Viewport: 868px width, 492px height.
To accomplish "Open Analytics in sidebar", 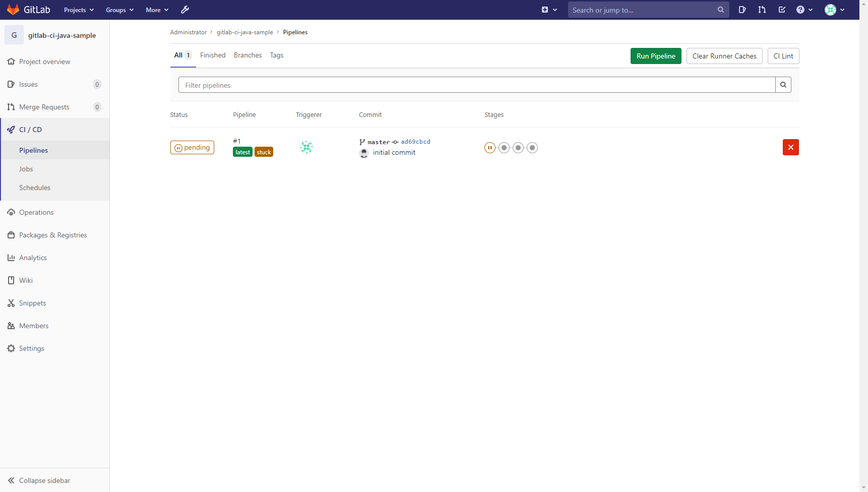I will [x=54, y=258].
